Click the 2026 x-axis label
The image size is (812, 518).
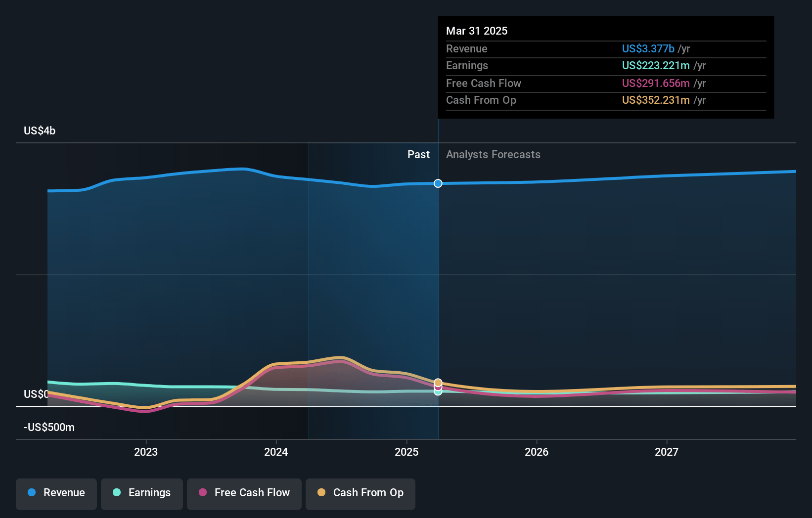pyautogui.click(x=537, y=452)
